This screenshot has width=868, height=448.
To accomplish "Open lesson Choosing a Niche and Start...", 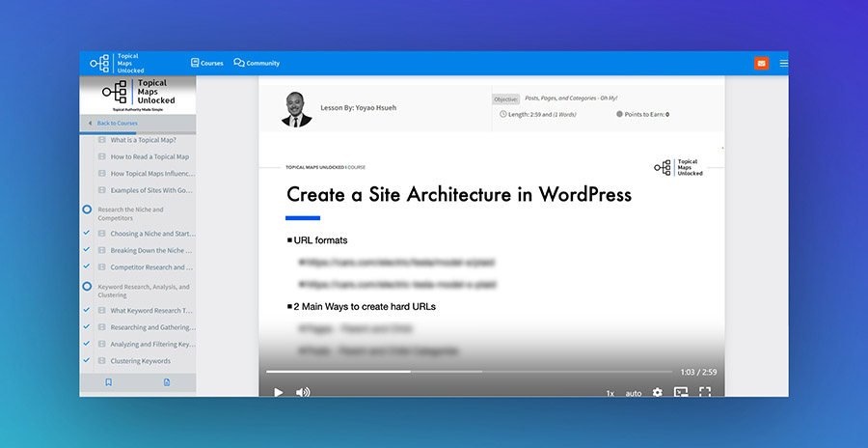I will coord(152,234).
